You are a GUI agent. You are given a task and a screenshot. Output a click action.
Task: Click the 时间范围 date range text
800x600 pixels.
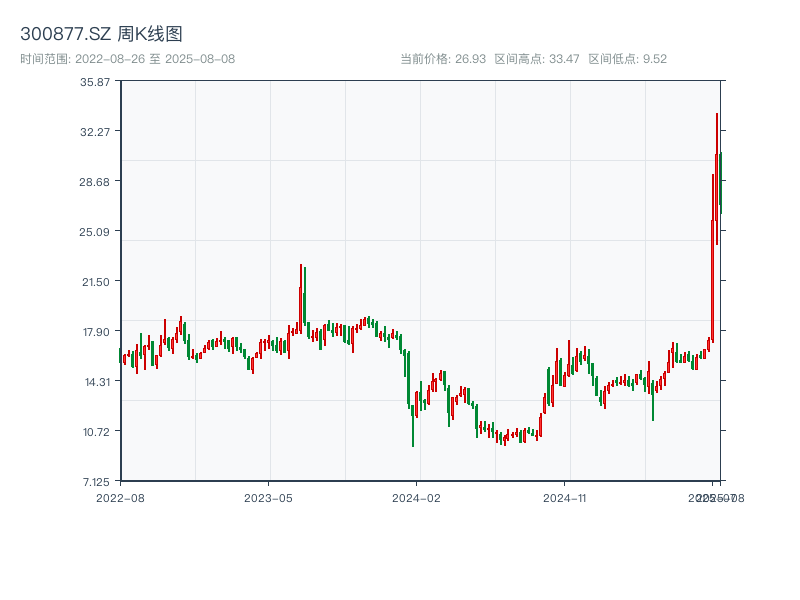coord(127,59)
